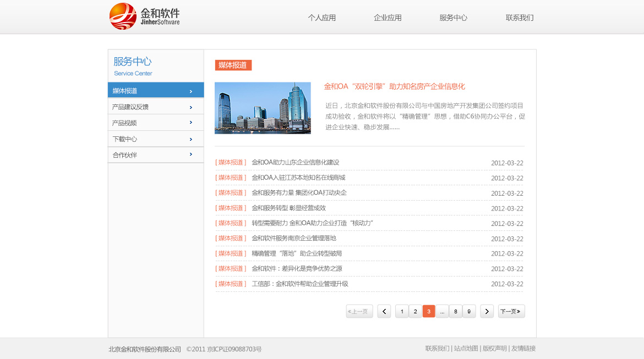Click the featured article summary paragraph
This screenshot has height=359, width=644.
[x=425, y=116]
